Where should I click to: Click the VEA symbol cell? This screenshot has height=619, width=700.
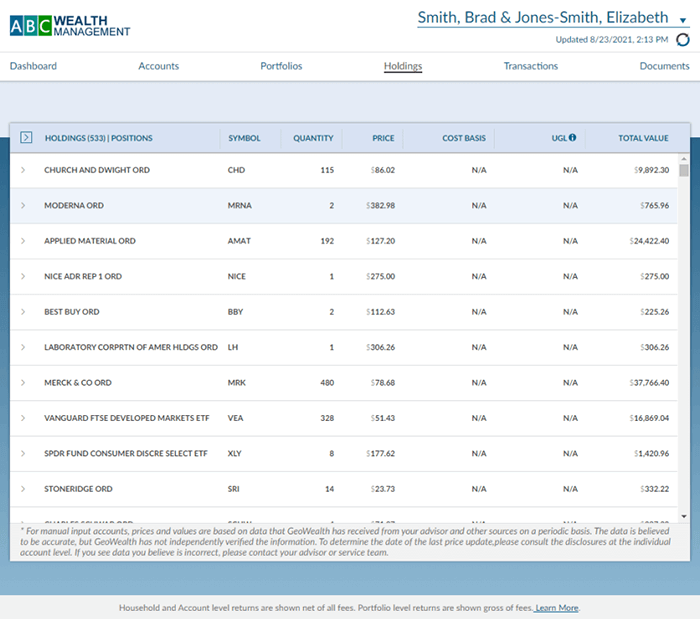(235, 418)
